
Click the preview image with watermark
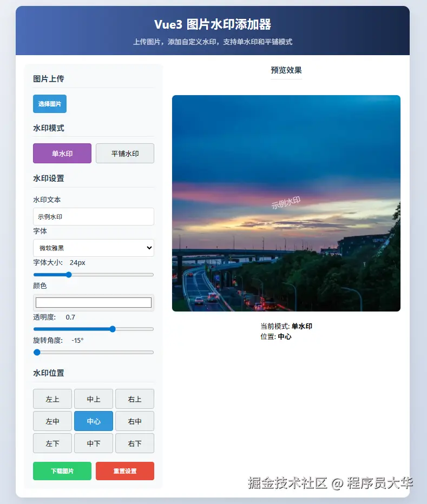click(286, 203)
